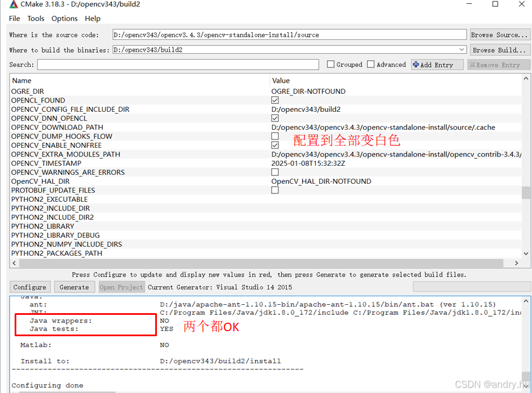Check OPENCV_WARNINGS_ARE_ERRORS
The image size is (532, 393).
[275, 172]
